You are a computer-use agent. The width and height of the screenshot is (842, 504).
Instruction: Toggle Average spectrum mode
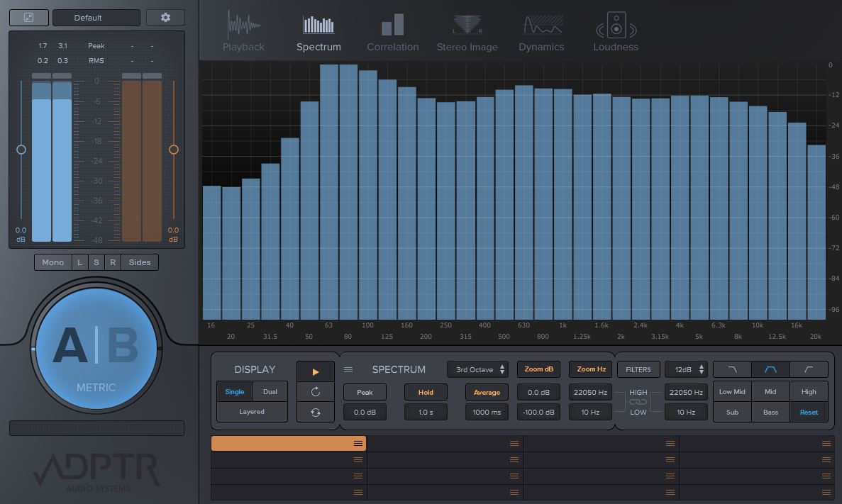coord(486,391)
